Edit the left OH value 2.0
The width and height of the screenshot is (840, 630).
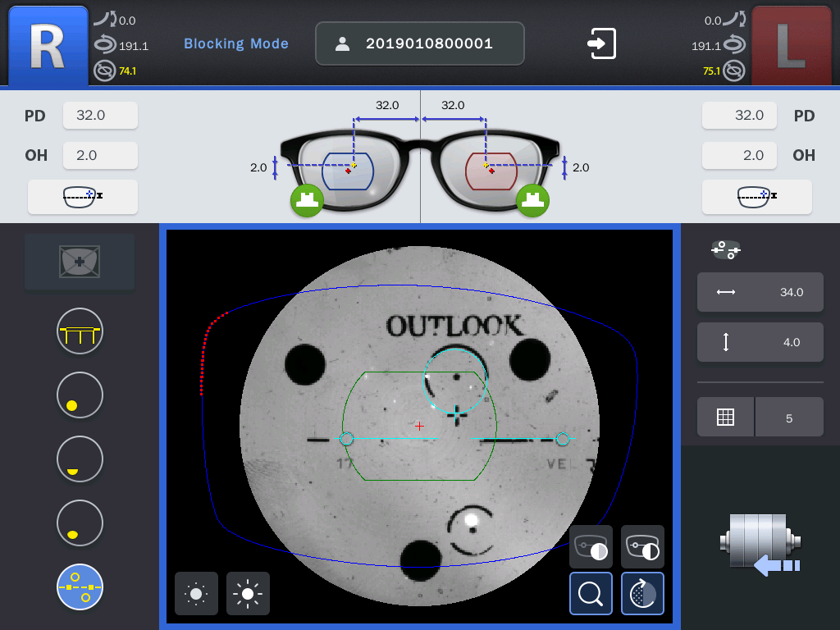click(739, 155)
